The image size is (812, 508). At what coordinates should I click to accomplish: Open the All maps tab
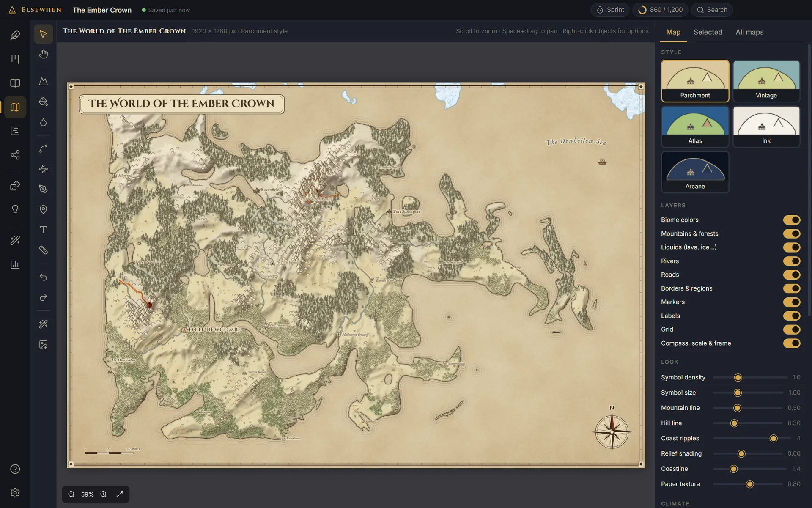click(749, 32)
